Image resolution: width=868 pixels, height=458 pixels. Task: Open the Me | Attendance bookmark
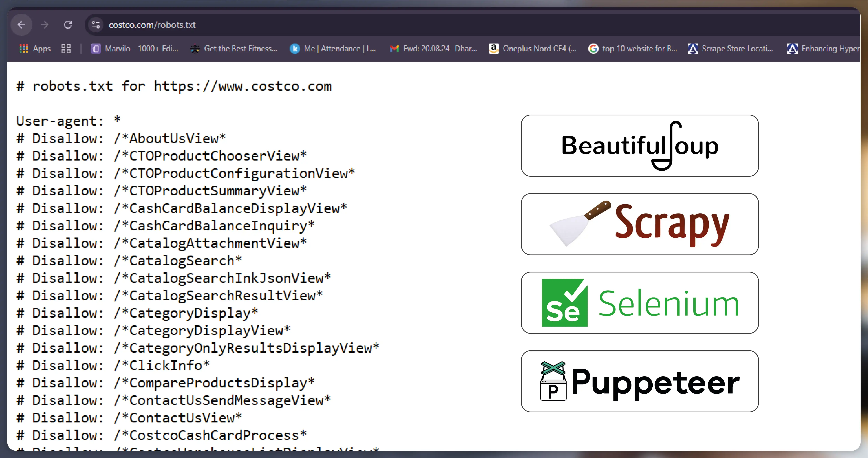[x=333, y=49]
